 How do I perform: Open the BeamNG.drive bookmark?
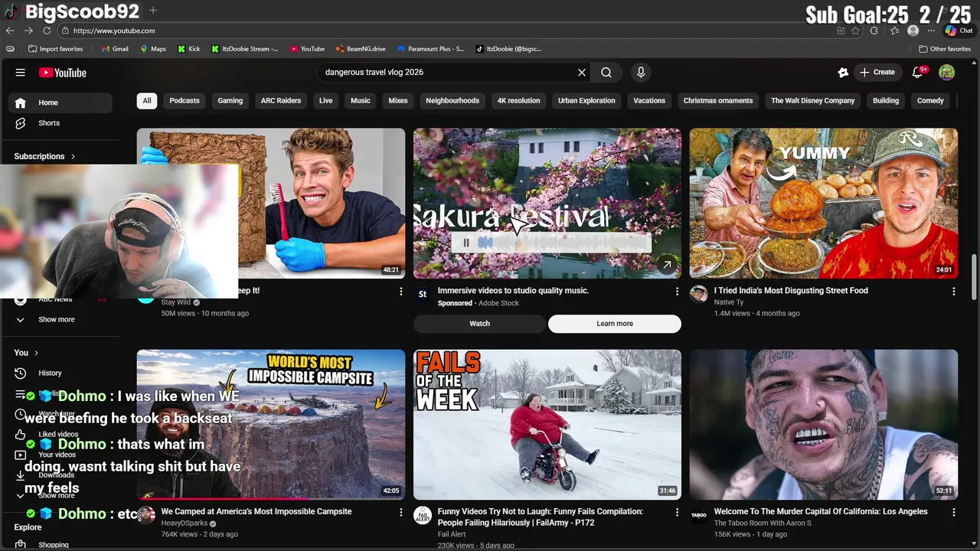pyautogui.click(x=361, y=49)
